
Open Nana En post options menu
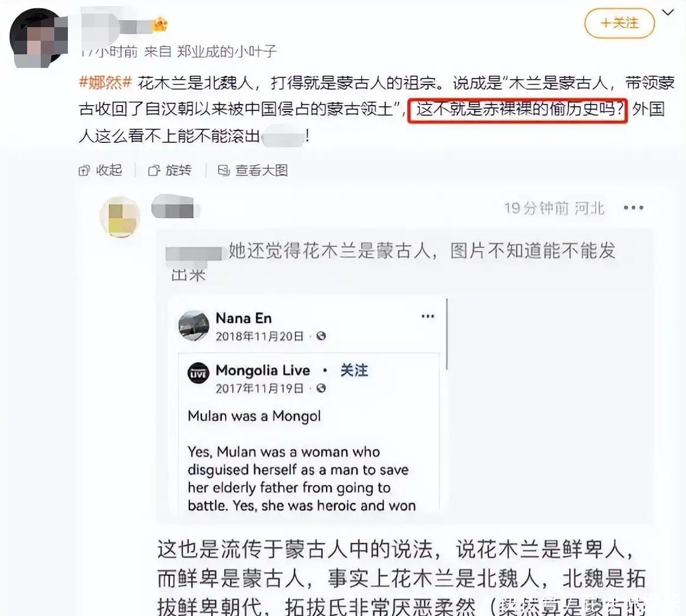pos(427,316)
